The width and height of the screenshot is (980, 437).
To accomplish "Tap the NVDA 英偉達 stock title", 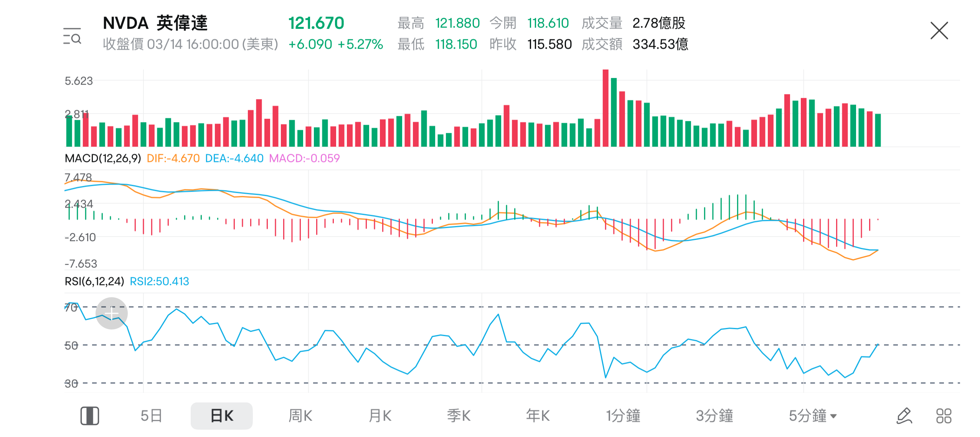I will tap(155, 23).
